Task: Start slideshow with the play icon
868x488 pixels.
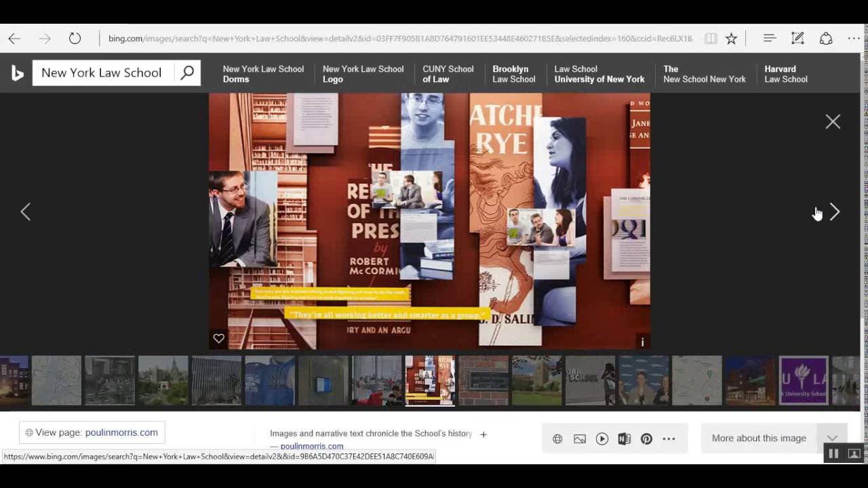Action: [602, 439]
